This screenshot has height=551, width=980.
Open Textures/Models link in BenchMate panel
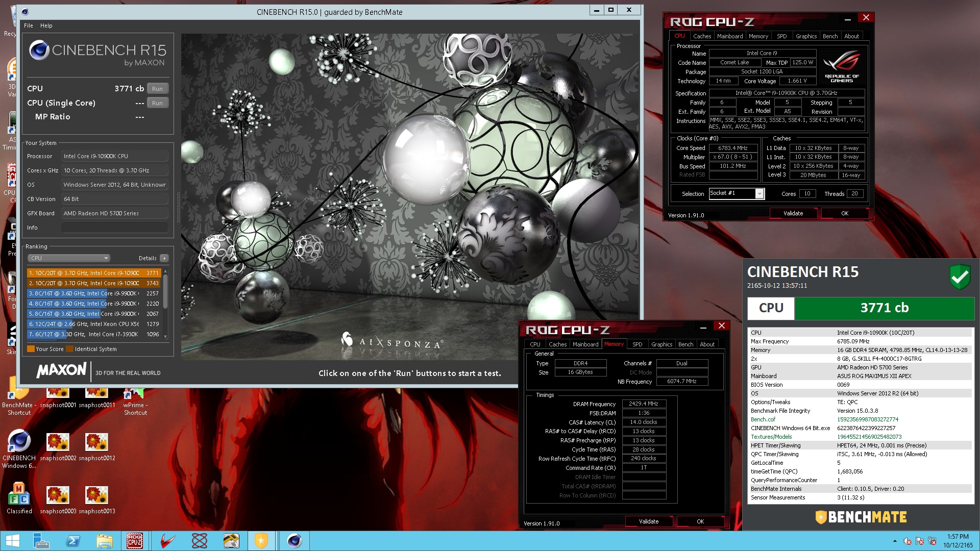(771, 437)
